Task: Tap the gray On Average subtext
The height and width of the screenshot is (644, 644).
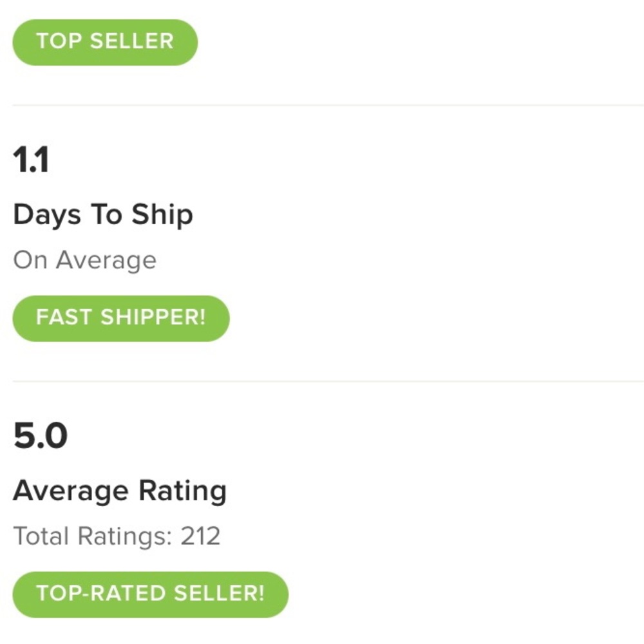Action: [84, 260]
